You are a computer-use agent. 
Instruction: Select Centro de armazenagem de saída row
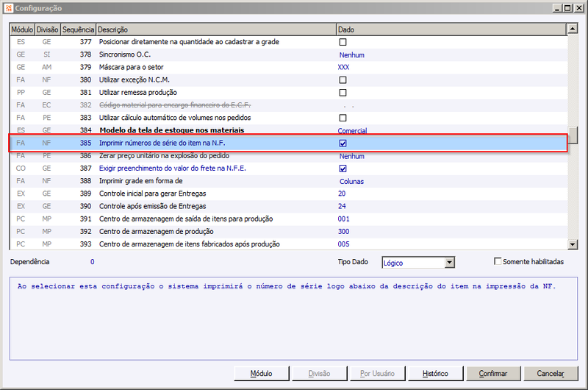click(x=288, y=219)
